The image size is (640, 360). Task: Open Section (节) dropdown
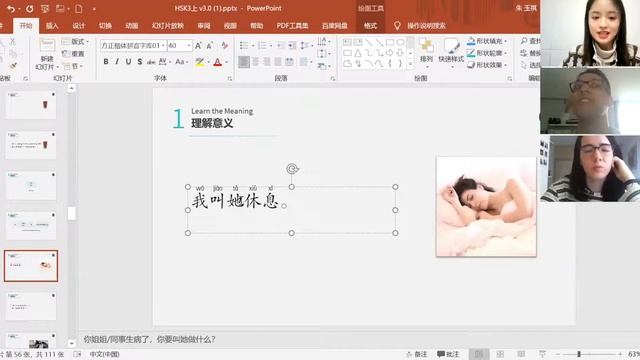click(x=73, y=66)
